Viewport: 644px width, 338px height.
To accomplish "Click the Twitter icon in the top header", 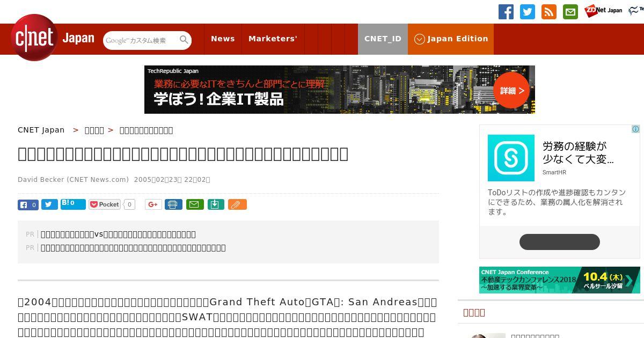I will (528, 12).
